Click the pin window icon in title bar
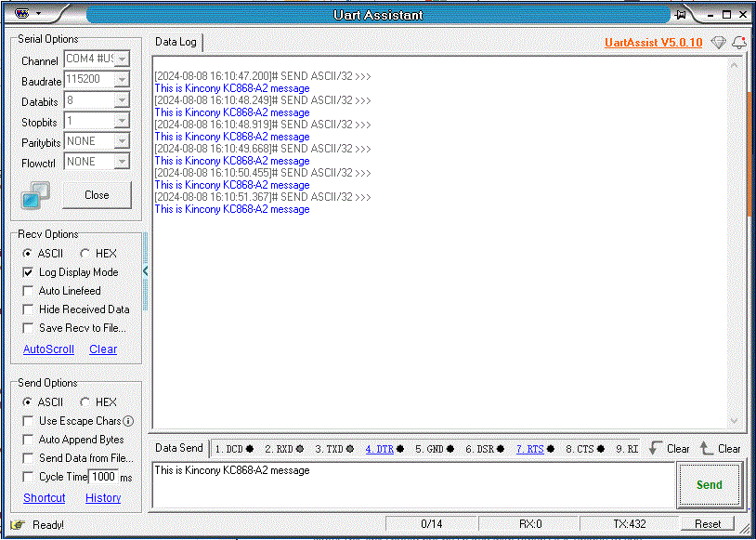 click(681, 14)
